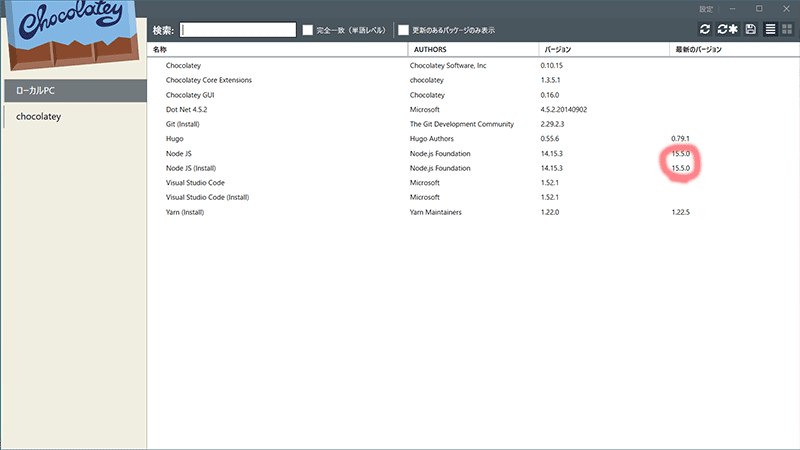The height and width of the screenshot is (450, 800).
Task: Select the Visual Studio Code package name
Action: 195,183
